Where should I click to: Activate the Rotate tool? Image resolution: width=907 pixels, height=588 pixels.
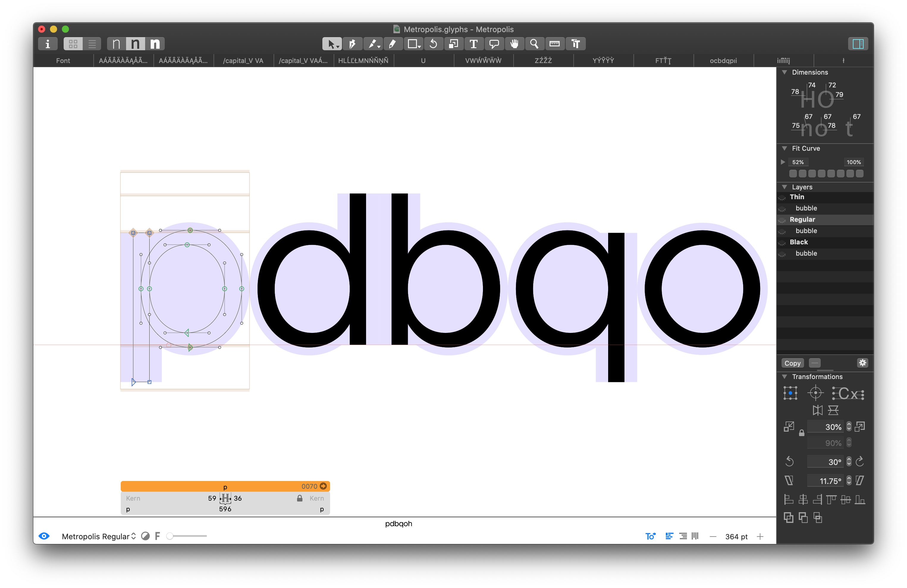click(433, 44)
